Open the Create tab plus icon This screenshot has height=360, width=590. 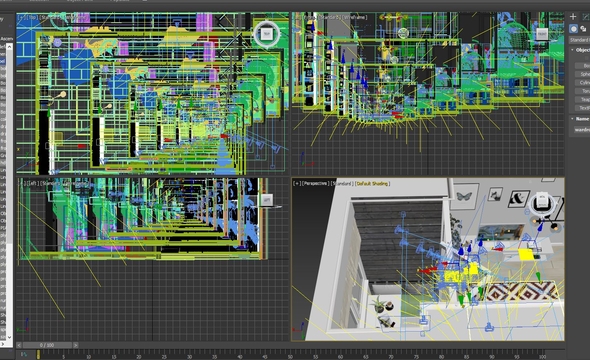(x=573, y=17)
